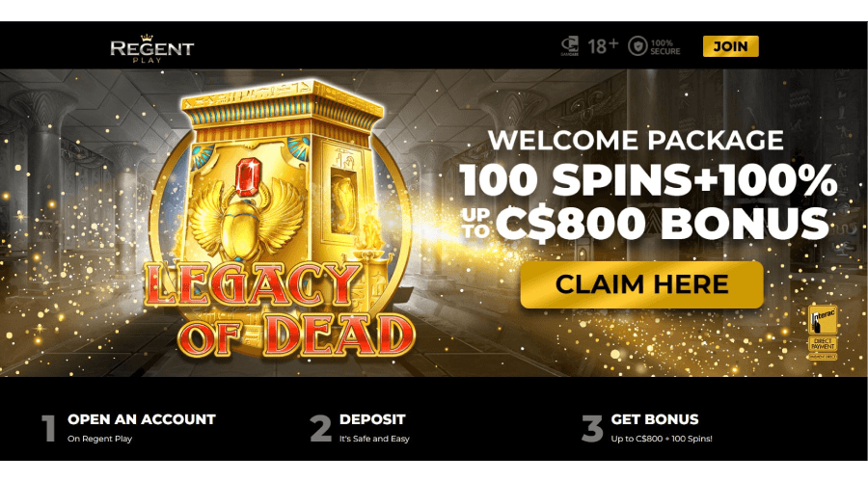The height and width of the screenshot is (482, 868).
Task: Click the 18+ age restriction icon
Action: pos(602,46)
